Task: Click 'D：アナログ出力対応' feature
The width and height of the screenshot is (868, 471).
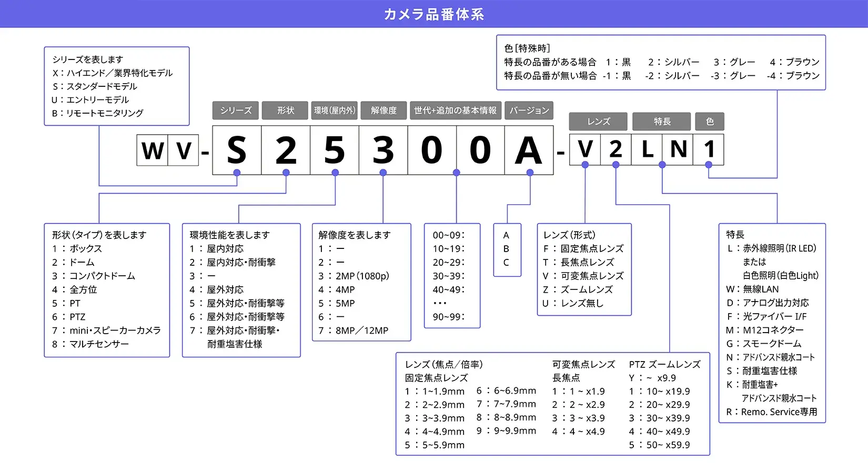Action: 768,303
